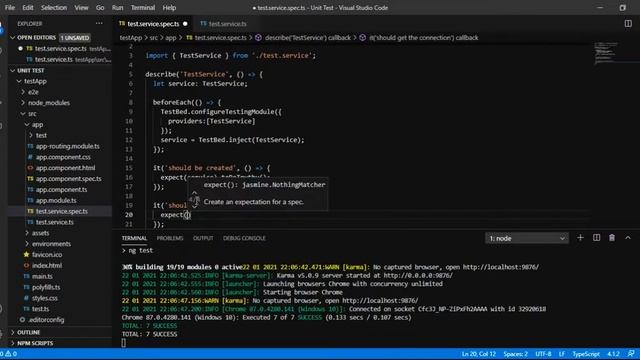The image size is (640, 360).
Task: Change file encoding UTF-8
Action: pos(543,354)
